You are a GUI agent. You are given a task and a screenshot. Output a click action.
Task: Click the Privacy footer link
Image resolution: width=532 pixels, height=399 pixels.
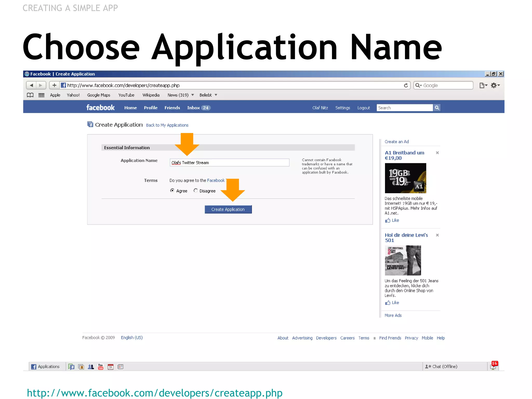pyautogui.click(x=411, y=338)
